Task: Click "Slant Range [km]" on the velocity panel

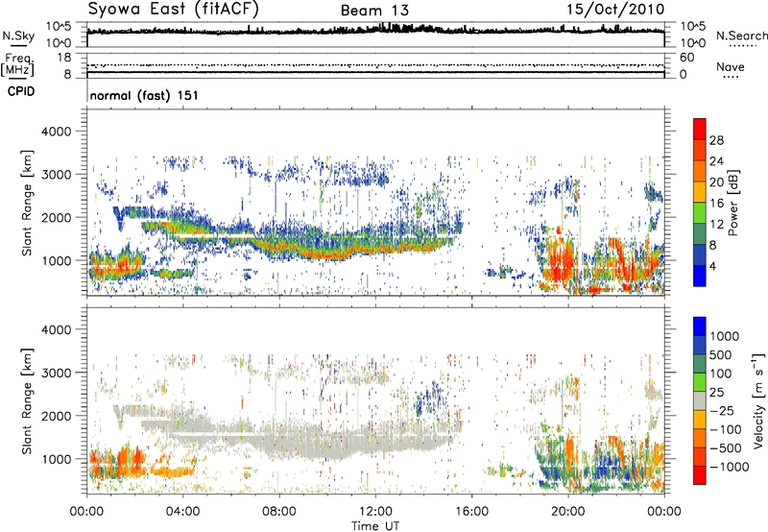Action: click(28, 400)
